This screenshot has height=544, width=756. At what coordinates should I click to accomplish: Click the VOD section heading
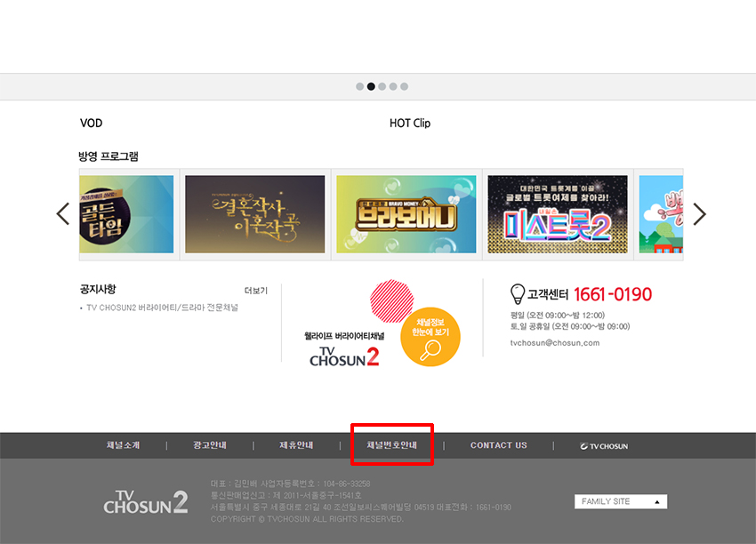[x=91, y=123]
